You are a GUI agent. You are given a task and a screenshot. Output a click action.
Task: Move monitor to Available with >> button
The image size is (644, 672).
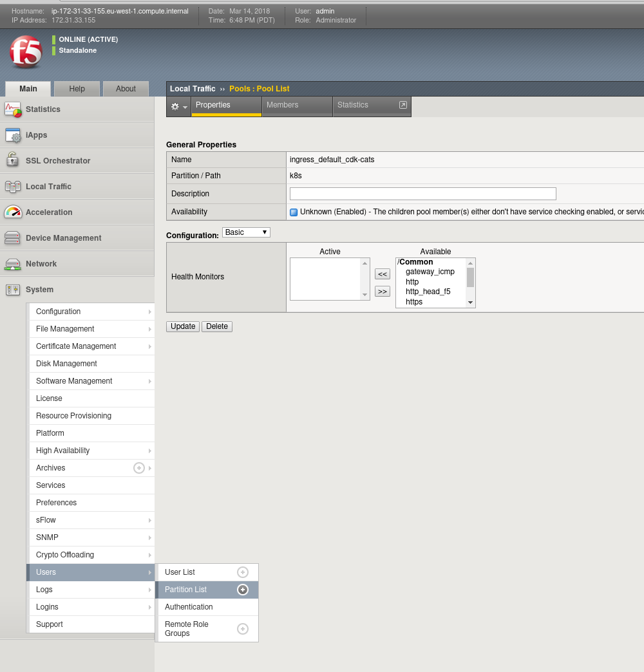383,292
